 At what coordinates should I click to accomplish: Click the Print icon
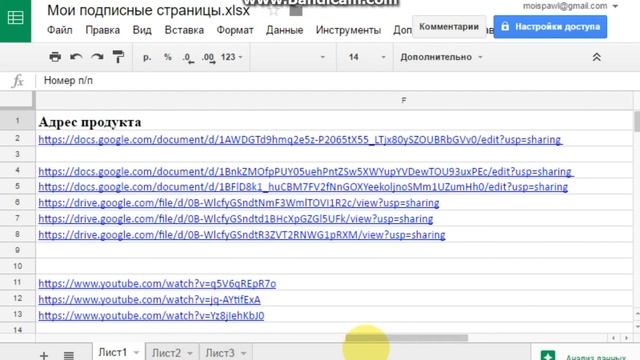pos(55,57)
